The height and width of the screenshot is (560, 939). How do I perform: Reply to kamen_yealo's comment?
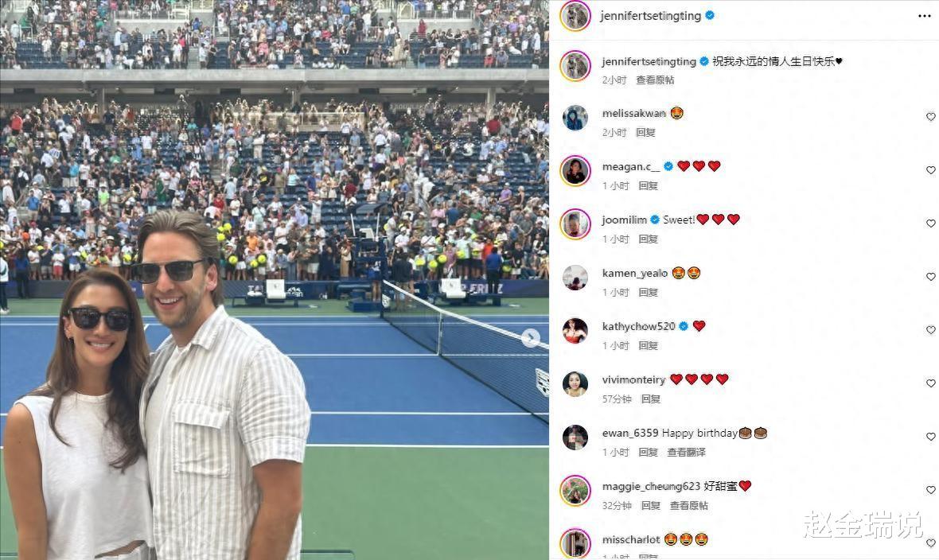tap(648, 292)
